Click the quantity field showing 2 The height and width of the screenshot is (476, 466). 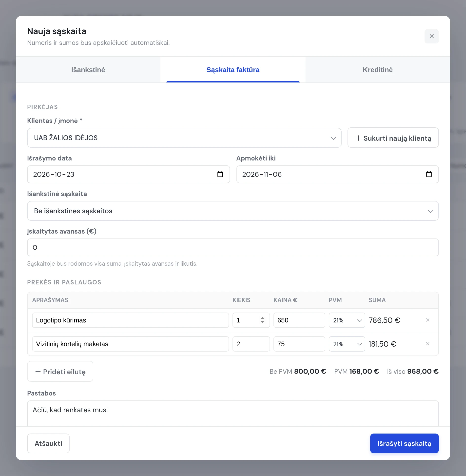(251, 344)
